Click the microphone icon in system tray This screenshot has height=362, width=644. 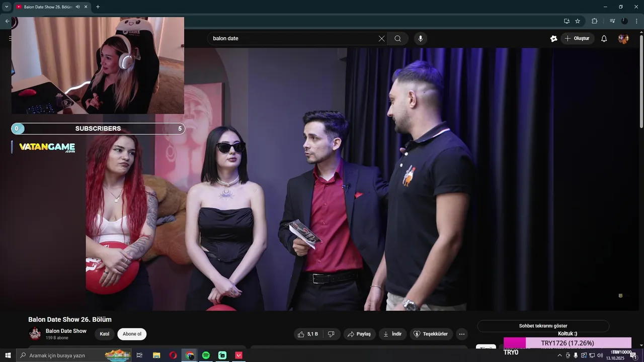(x=576, y=355)
